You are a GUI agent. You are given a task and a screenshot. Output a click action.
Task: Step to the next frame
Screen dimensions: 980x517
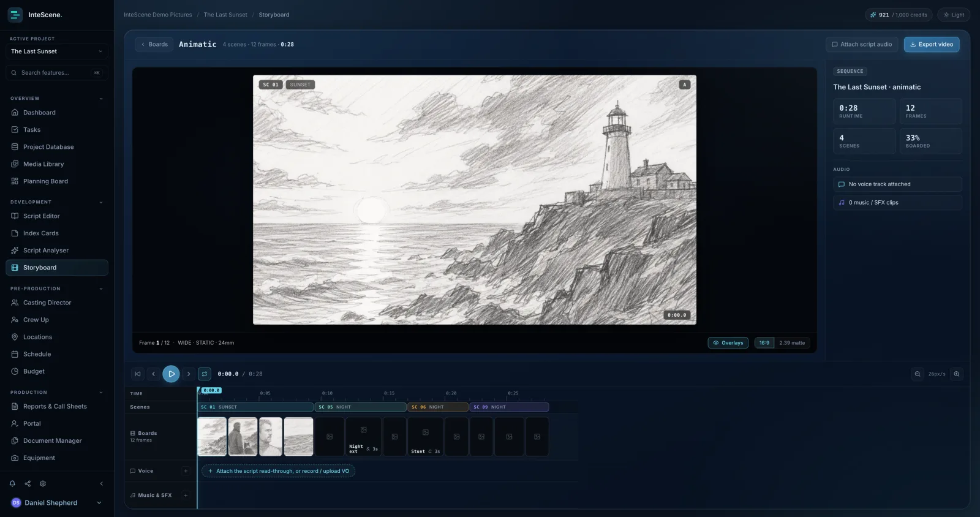click(x=189, y=374)
